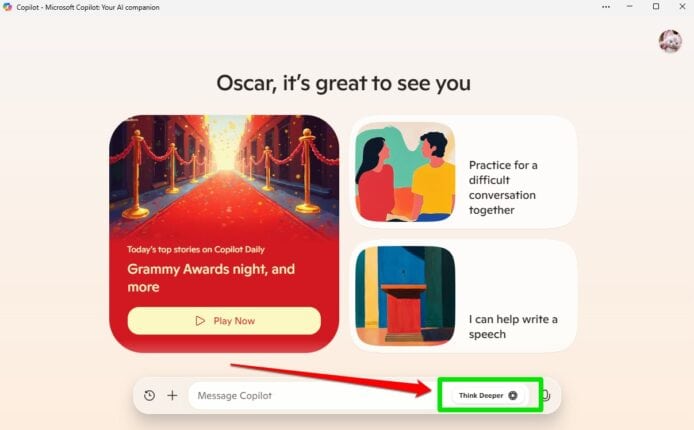Select I can help write a speech card
This screenshot has height=430, width=694.
tap(464, 296)
